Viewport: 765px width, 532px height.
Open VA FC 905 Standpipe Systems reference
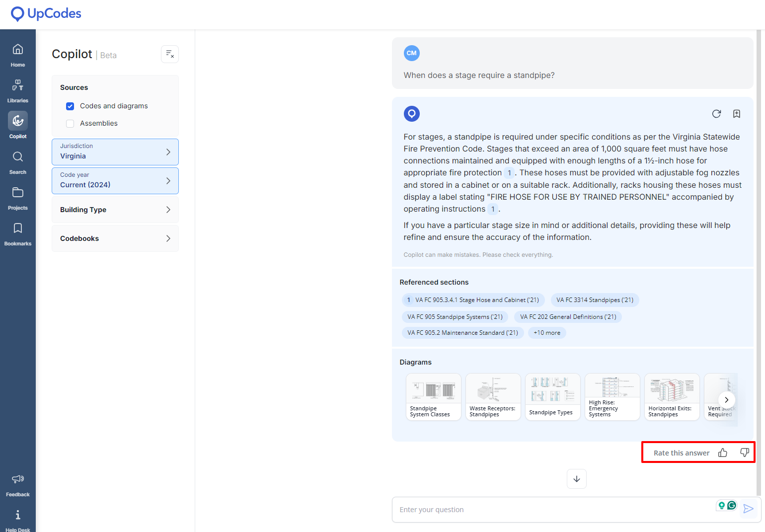(x=455, y=317)
